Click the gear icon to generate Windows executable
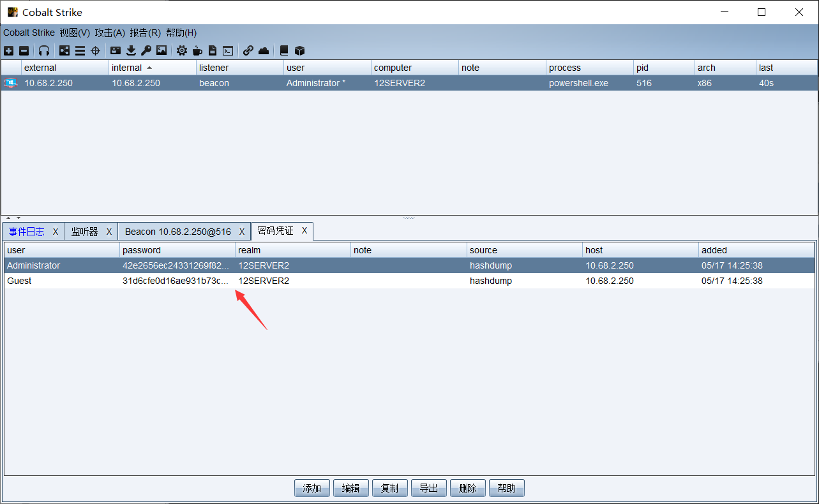The height and width of the screenshot is (504, 819). (182, 50)
